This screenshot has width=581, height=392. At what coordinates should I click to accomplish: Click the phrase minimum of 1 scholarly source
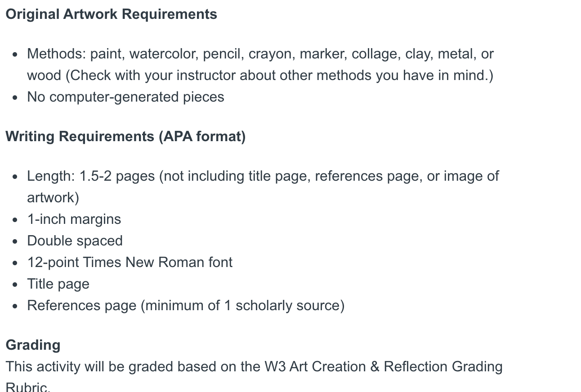[243, 306]
